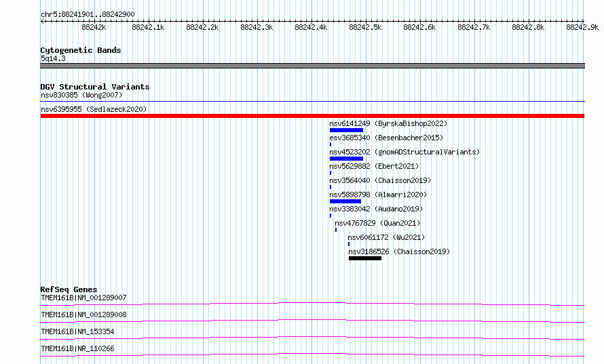Open variant nsv3564040 (Chaisson2019) label
Viewport: 604px width, 364px height.
click(x=380, y=180)
